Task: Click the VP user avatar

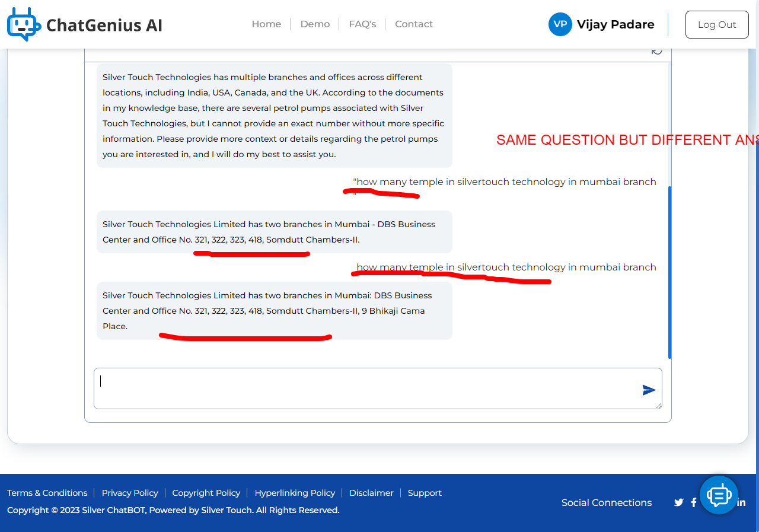Action: coord(560,24)
